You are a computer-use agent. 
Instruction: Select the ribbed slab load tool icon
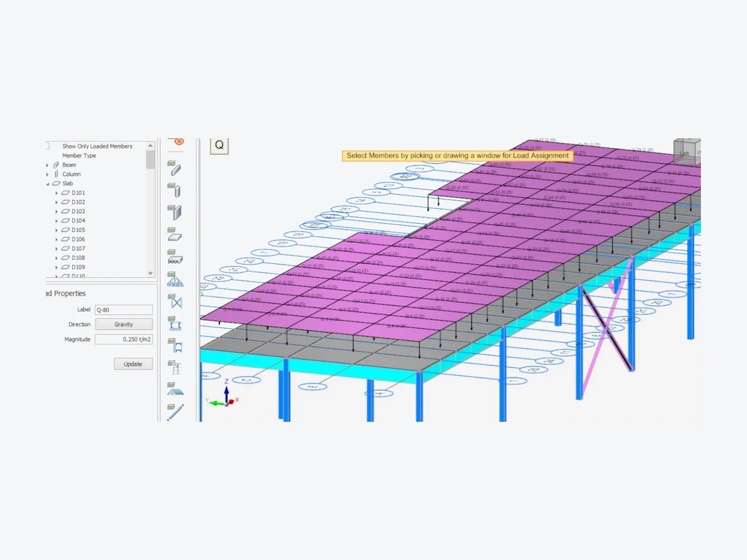coord(175,256)
